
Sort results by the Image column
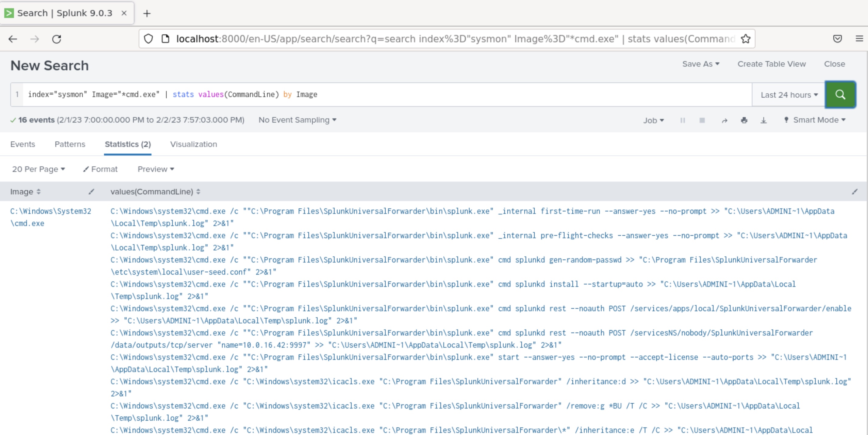(26, 192)
